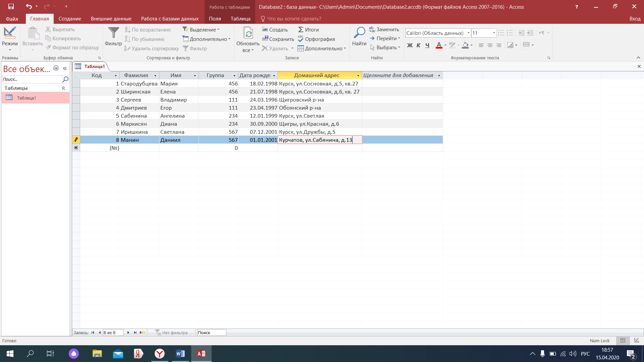Toggle italic К formatting
The height and width of the screenshot is (362, 644).
click(x=418, y=45)
